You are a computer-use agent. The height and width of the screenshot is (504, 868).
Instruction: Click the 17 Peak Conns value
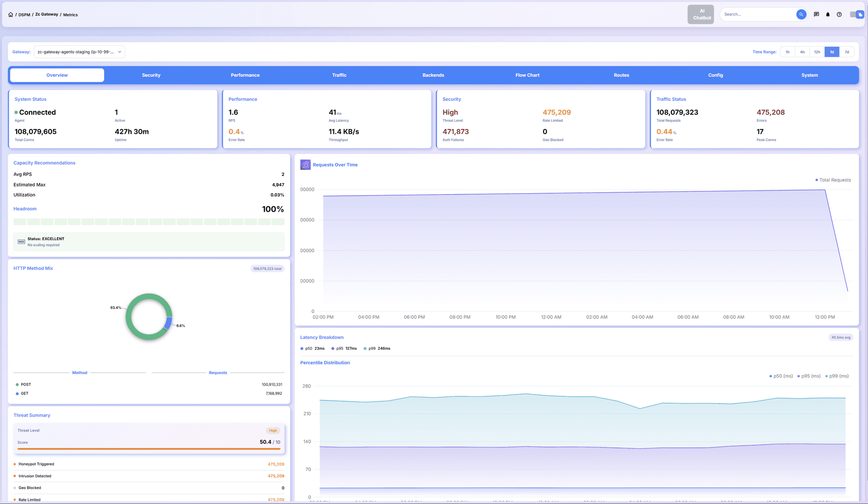click(760, 132)
